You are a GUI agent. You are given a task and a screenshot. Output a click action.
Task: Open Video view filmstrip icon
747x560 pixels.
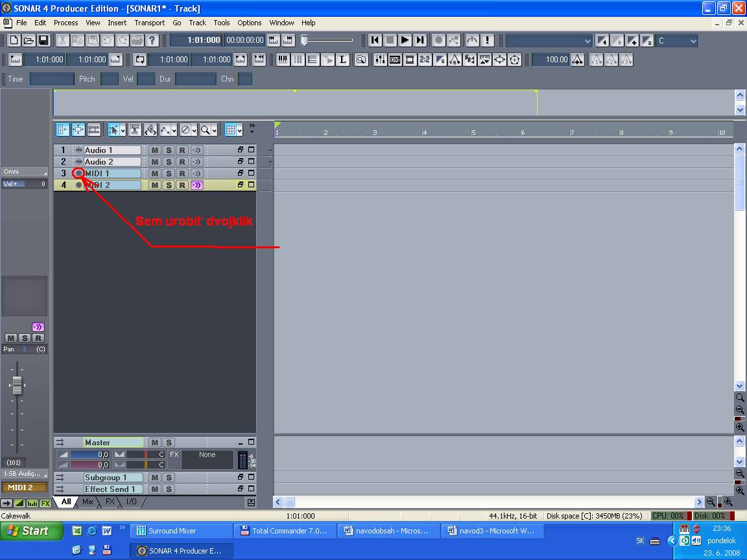pyautogui.click(x=410, y=60)
